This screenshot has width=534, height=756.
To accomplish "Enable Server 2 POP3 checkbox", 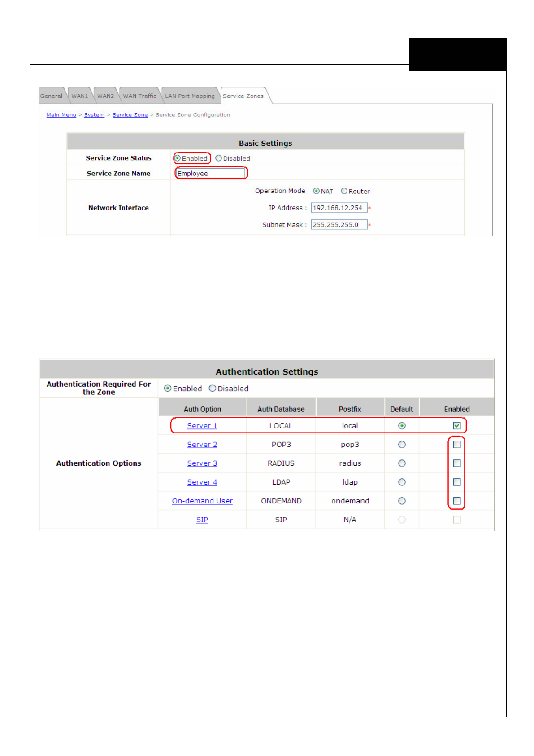I will (457, 445).
